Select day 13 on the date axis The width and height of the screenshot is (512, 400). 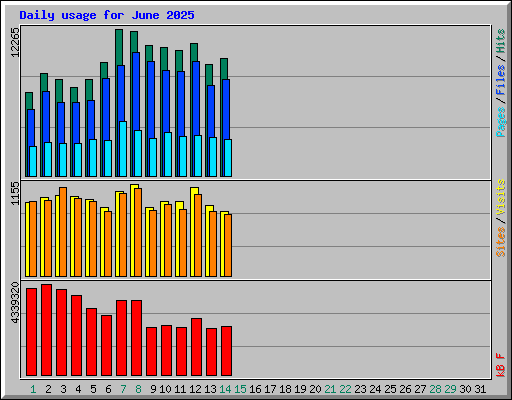[210, 389]
